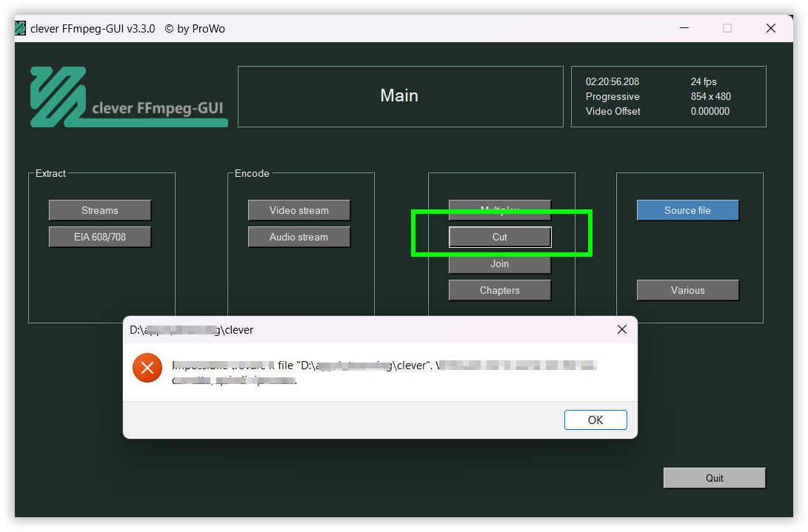The width and height of the screenshot is (808, 532).
Task: Click the clever FFmpeg-GUI logo
Action: tap(129, 97)
